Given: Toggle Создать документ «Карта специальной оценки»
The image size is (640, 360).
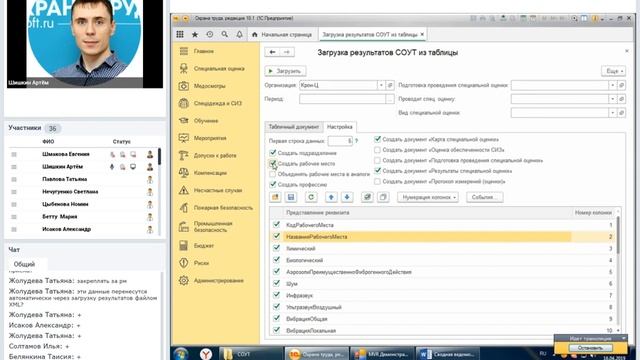Looking at the screenshot, I should pos(378,139).
